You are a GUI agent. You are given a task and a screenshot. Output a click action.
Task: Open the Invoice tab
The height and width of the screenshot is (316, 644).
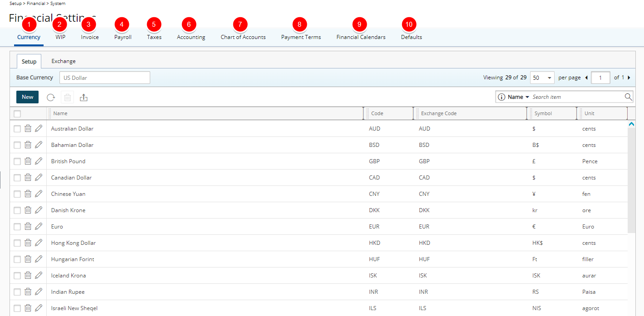tap(90, 37)
